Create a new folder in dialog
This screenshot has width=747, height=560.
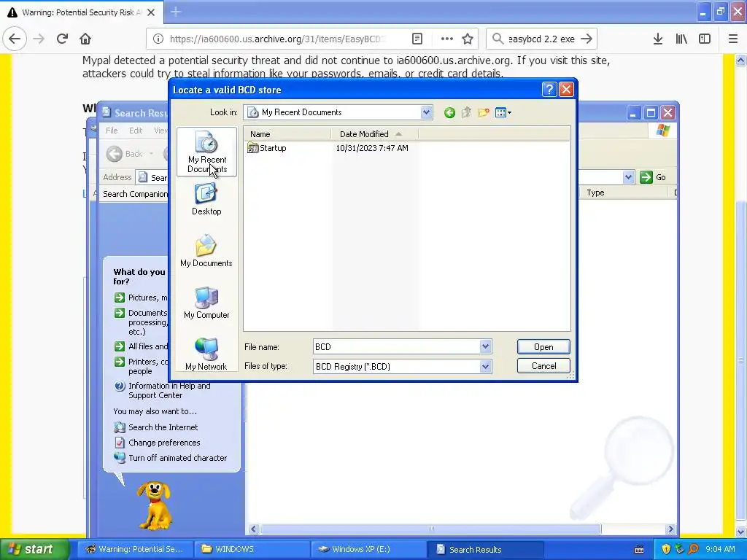click(484, 112)
